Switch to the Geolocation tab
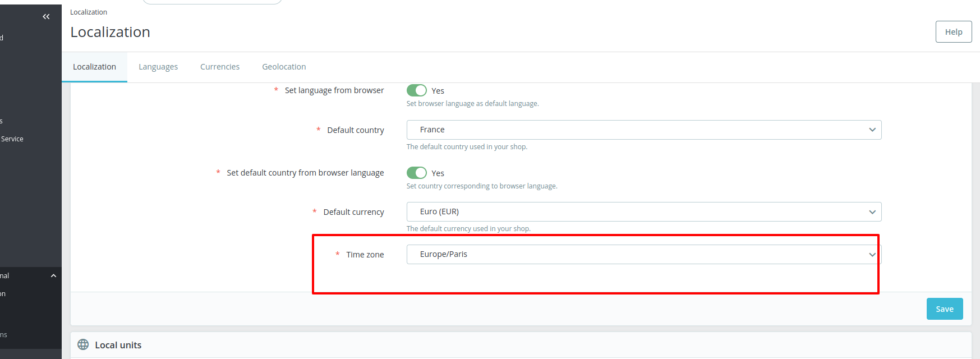This screenshot has width=980, height=359. coord(284,67)
